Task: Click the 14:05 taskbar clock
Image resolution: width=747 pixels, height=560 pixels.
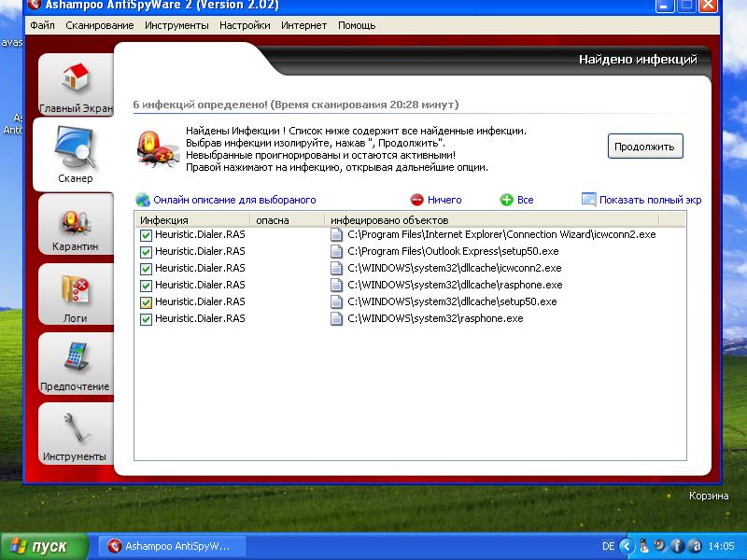Action: [721, 546]
